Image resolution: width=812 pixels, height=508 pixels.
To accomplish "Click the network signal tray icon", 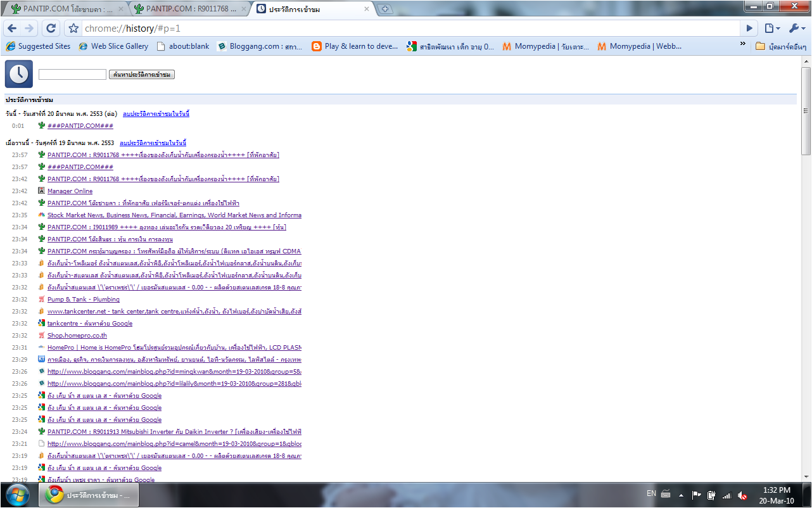I will [726, 495].
